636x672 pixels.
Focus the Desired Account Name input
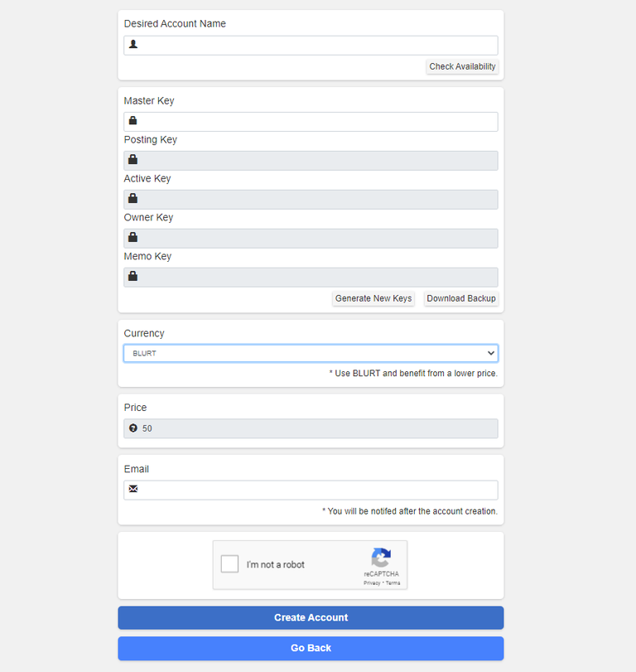pos(311,46)
